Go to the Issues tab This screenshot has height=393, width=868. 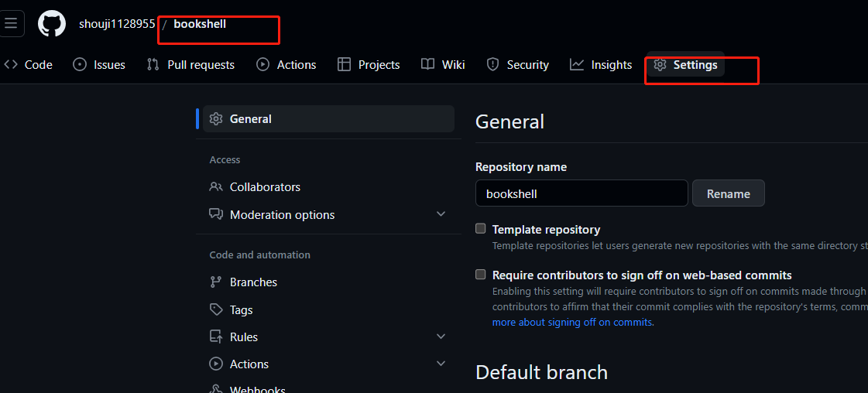coord(99,65)
